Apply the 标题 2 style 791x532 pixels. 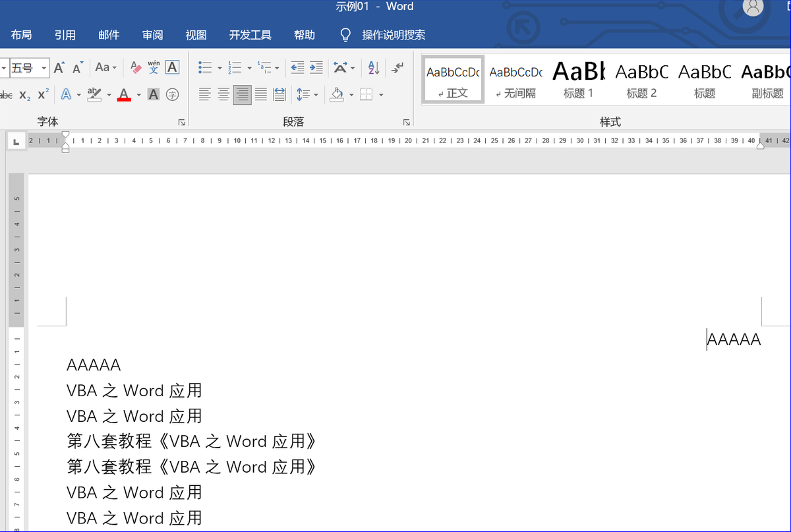pos(642,79)
